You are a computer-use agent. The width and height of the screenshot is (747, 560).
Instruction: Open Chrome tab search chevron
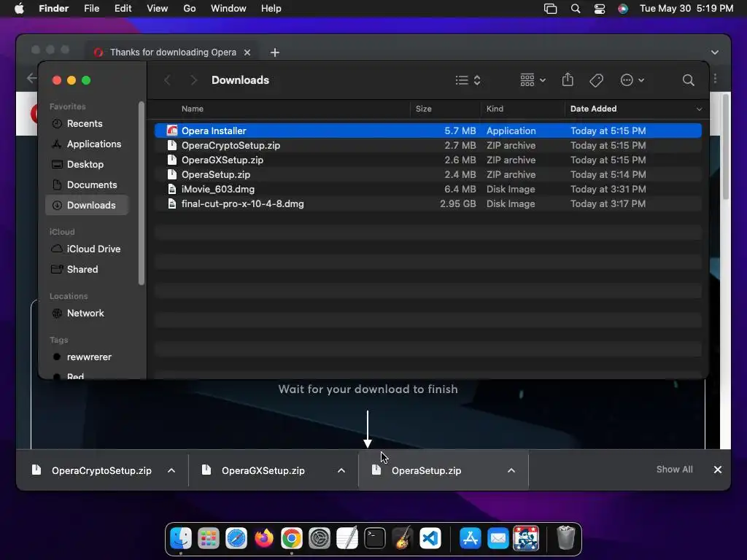coord(715,52)
